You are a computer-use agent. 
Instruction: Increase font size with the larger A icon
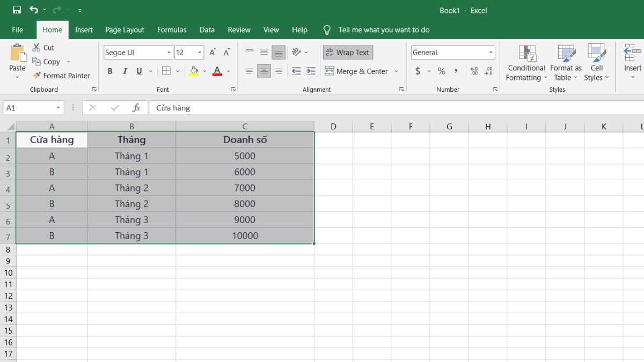coord(213,53)
